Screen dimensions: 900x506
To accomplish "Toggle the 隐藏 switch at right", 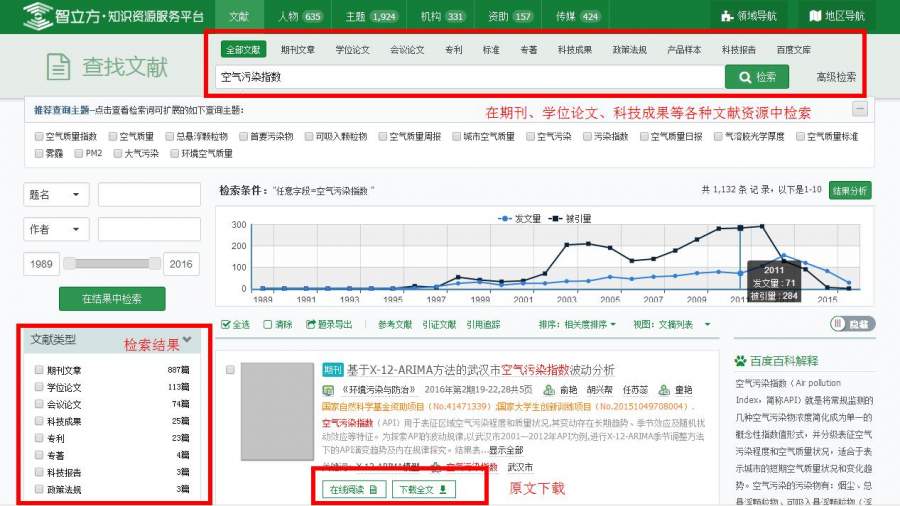I will (852, 324).
